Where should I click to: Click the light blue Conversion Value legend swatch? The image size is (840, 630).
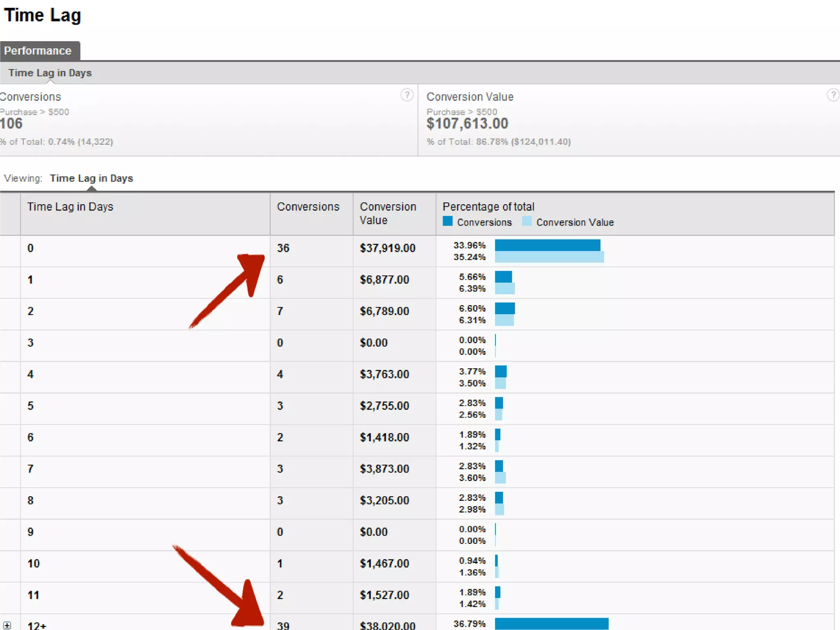[x=527, y=221]
